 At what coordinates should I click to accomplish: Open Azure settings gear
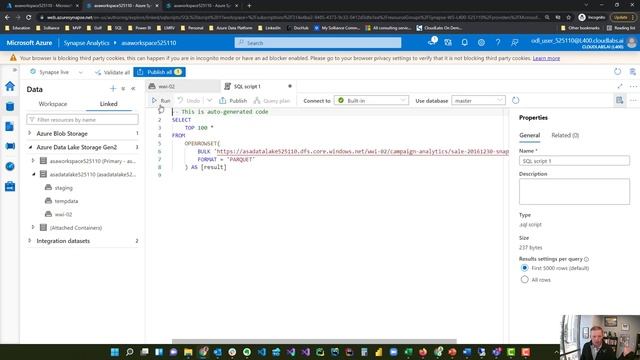click(x=481, y=42)
